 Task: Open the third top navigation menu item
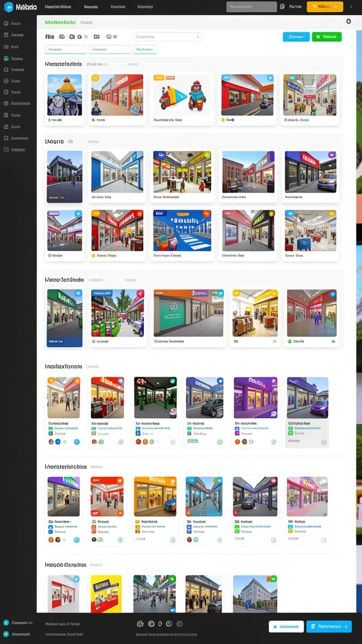coord(118,7)
